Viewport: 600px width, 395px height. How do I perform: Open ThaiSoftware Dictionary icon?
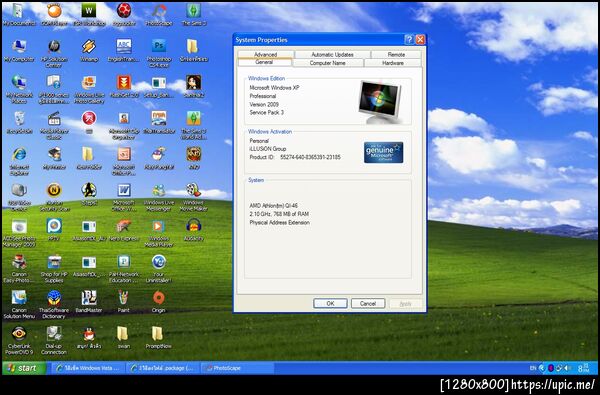click(x=54, y=305)
